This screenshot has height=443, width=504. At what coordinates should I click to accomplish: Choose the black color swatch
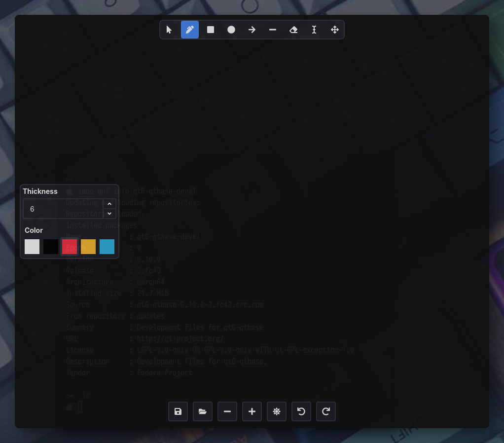click(x=51, y=247)
